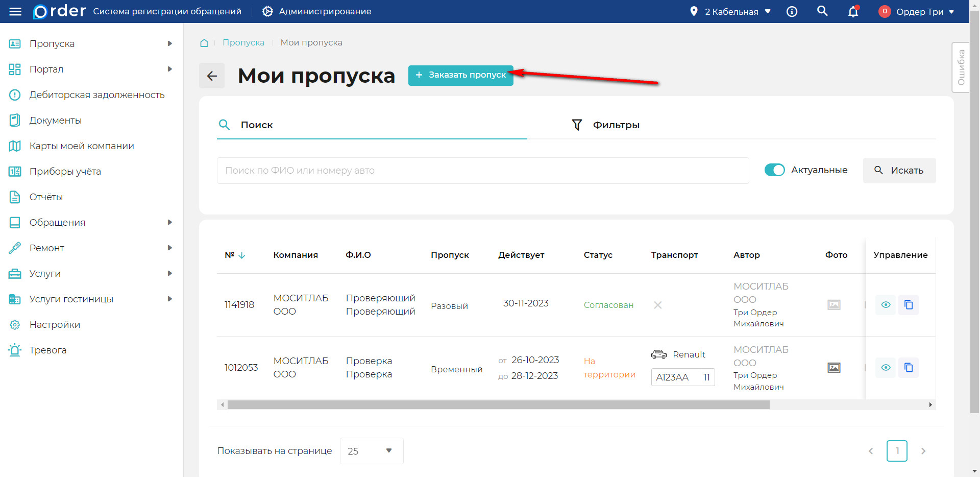Open the hamburger menu
Viewport: 980px width, 477px height.
(15, 11)
